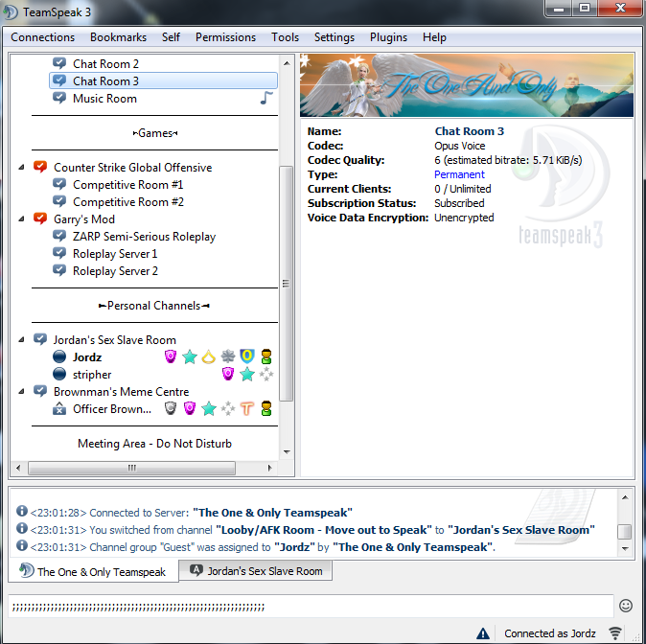
Task: Click the warning triangle icon in status bar
Action: pos(483,632)
